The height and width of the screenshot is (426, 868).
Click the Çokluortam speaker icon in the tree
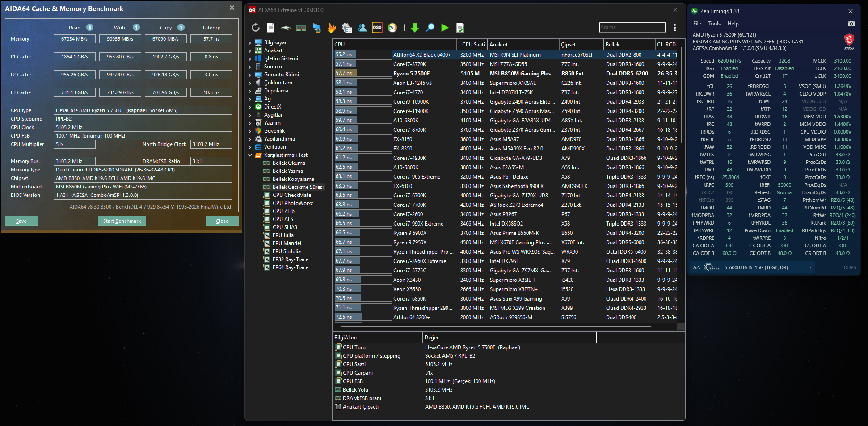tap(258, 83)
